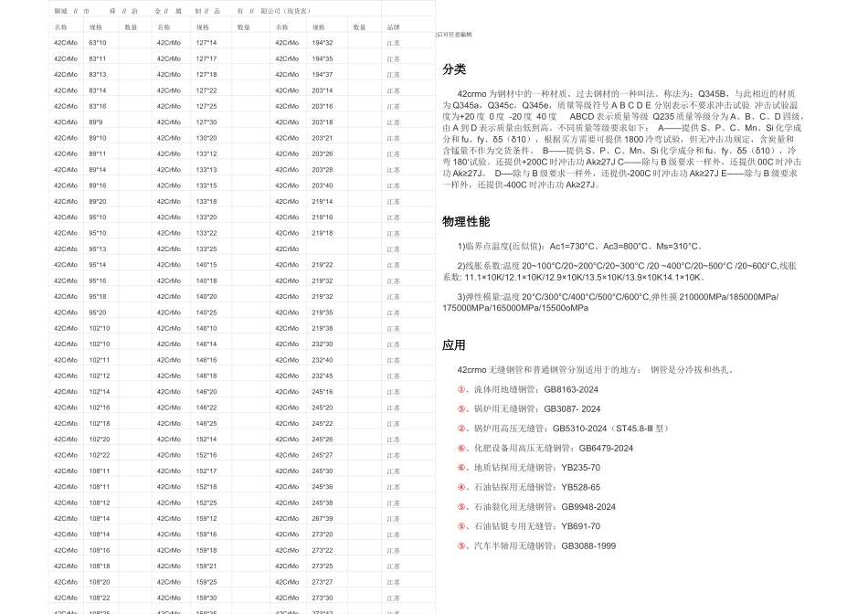Click the 89*20 spec cell

click(x=98, y=202)
